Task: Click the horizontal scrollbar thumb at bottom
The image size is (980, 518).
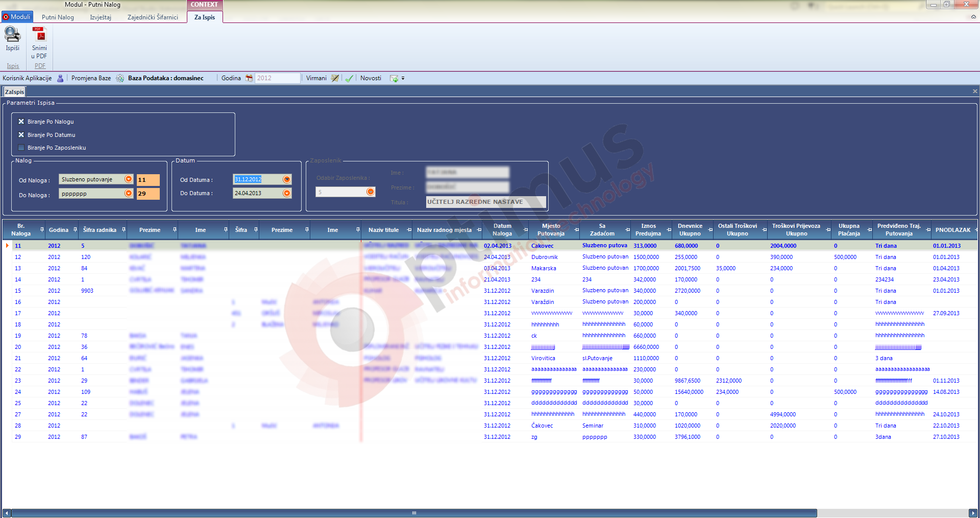Action: (414, 513)
